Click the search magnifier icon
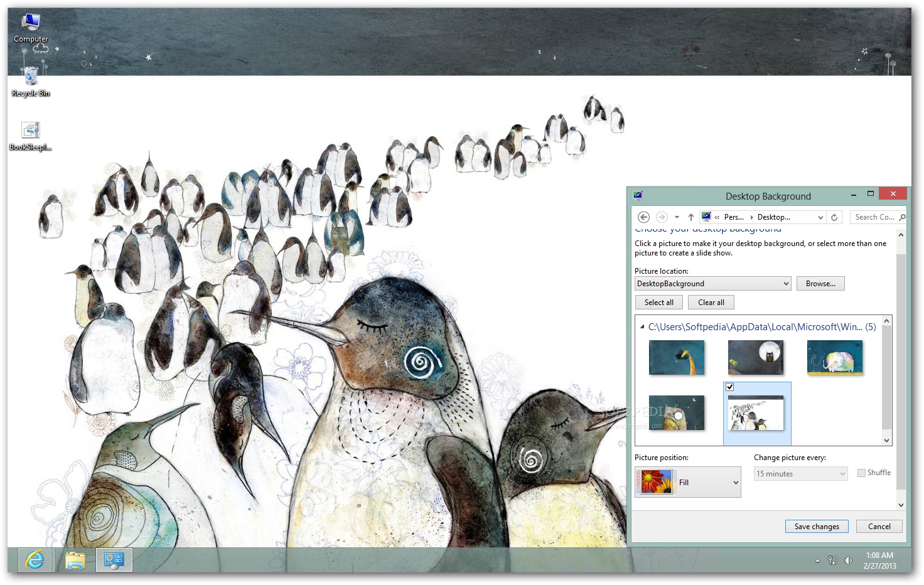The image size is (924, 585). coord(902,217)
